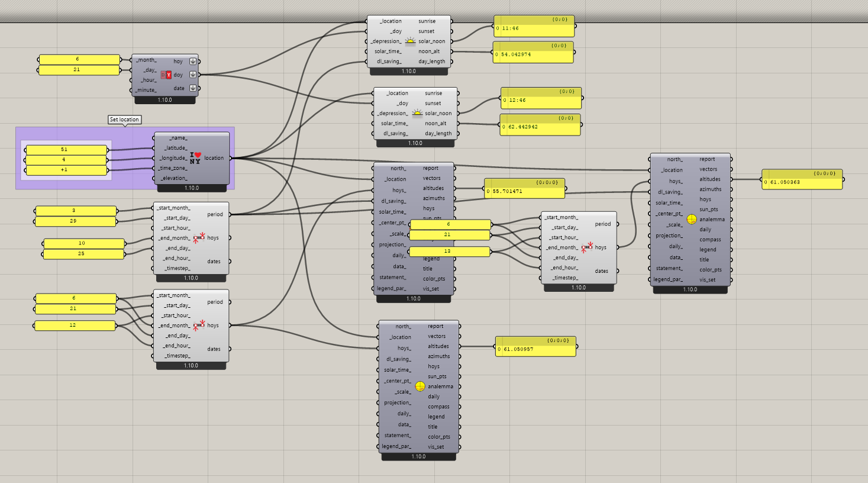
Task: Click the I love NY location icon
Action: (195, 158)
